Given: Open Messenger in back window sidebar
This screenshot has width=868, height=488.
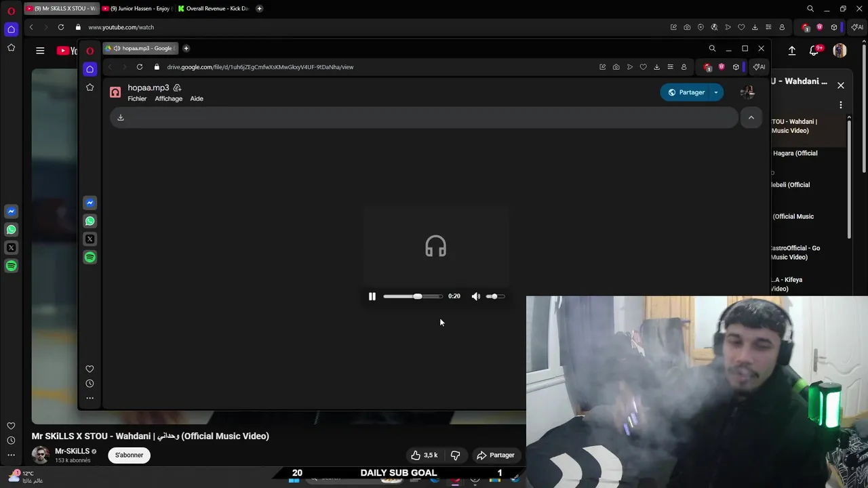Looking at the screenshot, I should point(11,211).
